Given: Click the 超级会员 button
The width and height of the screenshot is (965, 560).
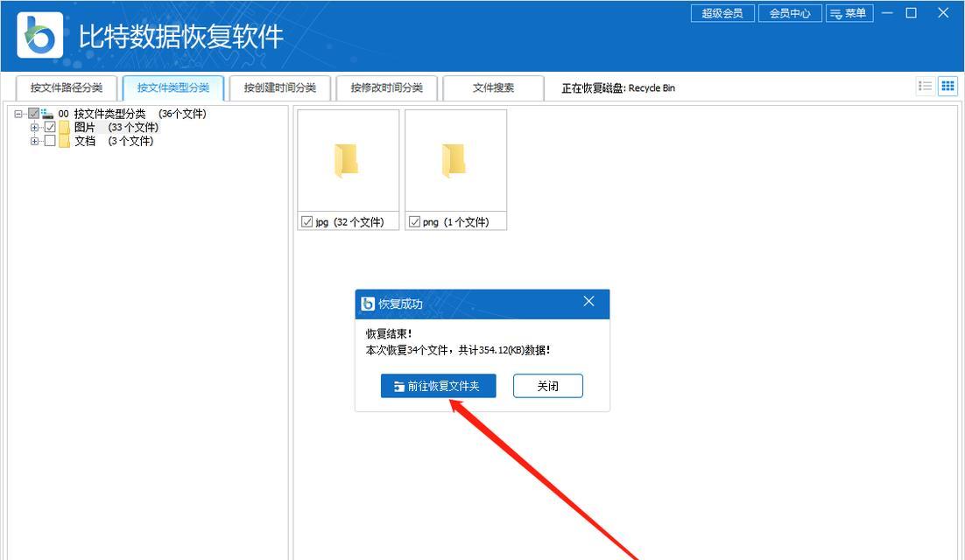Looking at the screenshot, I should tap(722, 13).
